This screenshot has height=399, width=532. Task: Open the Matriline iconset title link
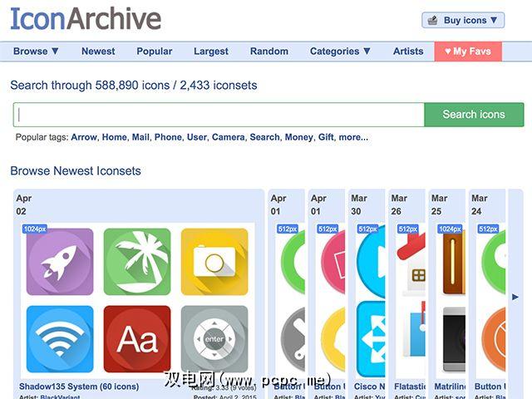coord(450,387)
